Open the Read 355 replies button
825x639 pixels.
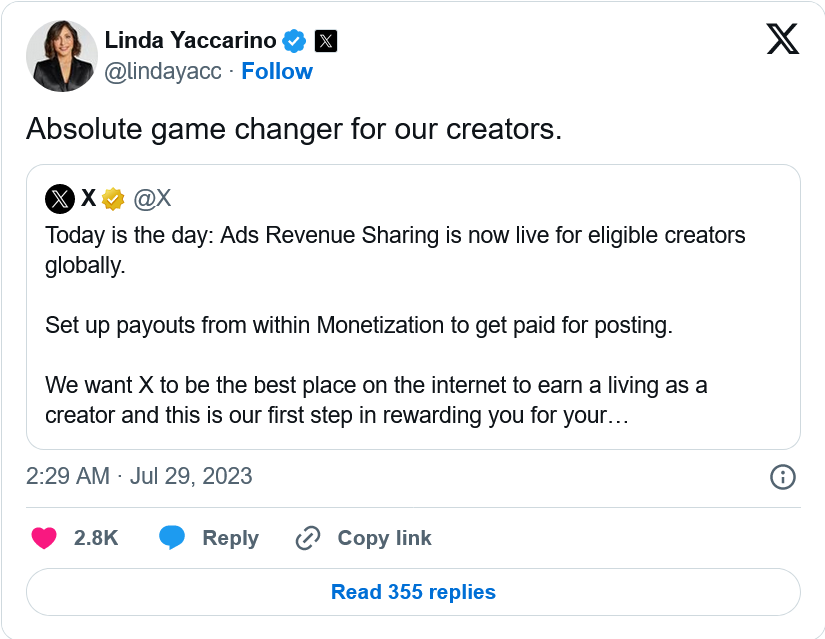(413, 592)
